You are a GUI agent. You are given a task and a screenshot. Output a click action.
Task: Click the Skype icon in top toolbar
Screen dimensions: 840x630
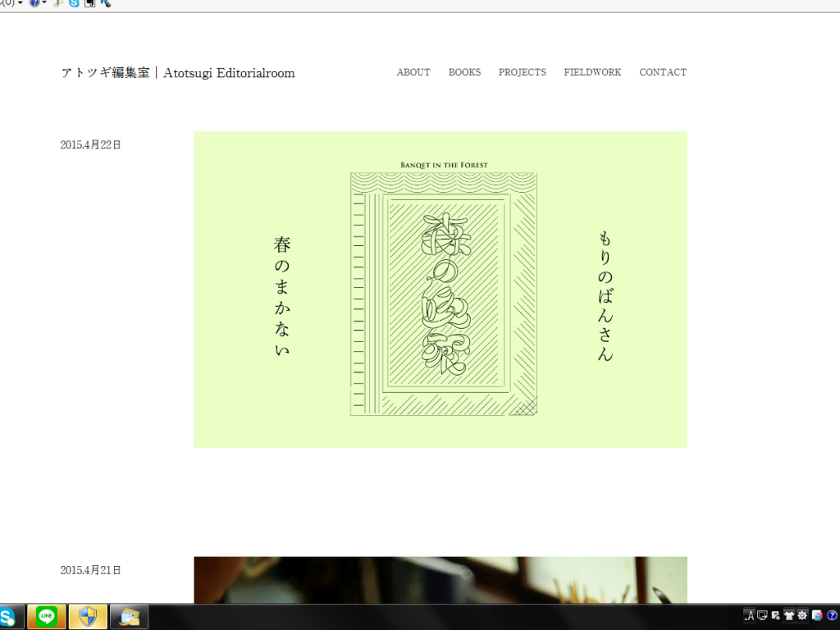click(x=75, y=3)
